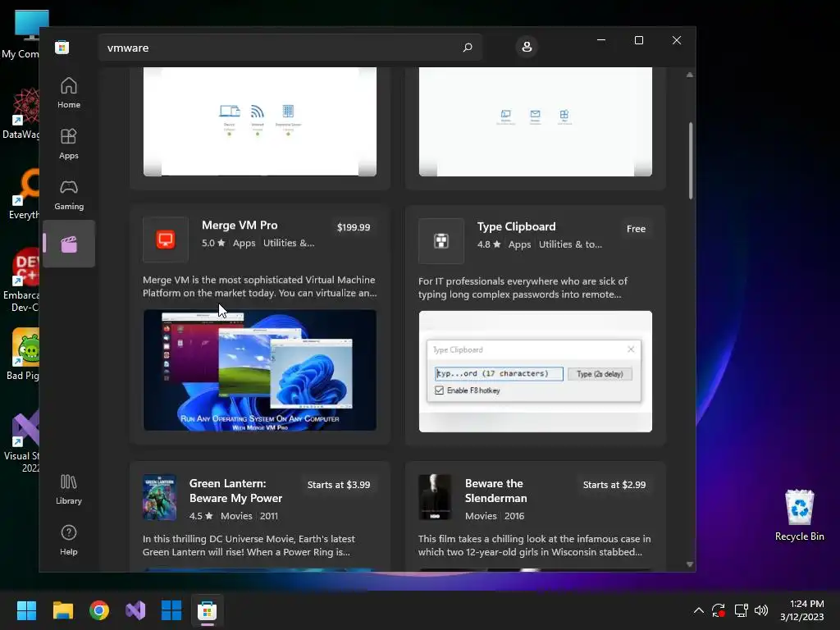
Task: Open the Type Clipboard app icon
Action: pos(441,241)
